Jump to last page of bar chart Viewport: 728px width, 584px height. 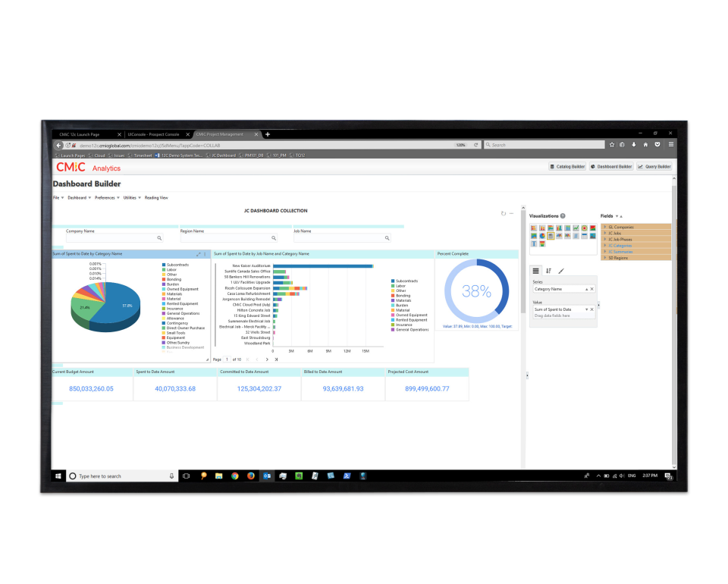[276, 360]
